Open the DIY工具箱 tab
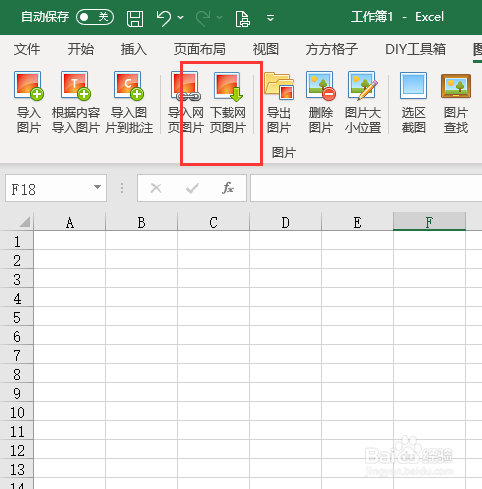This screenshot has width=482, height=489. coord(415,49)
